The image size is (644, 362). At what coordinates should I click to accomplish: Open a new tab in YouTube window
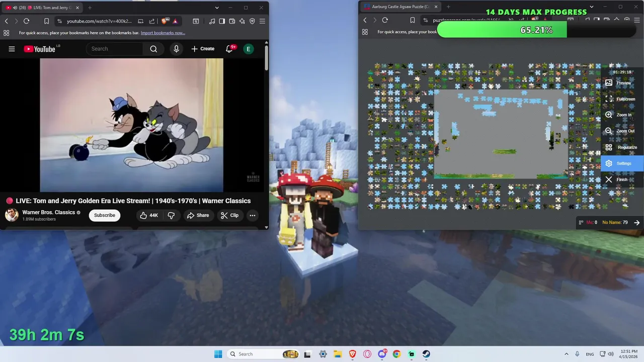(90, 8)
